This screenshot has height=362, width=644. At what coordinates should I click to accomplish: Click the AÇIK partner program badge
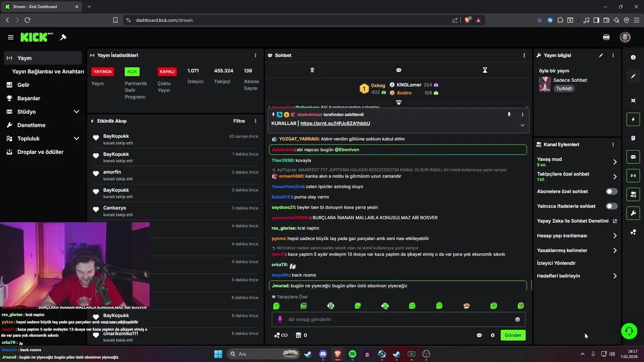point(132,71)
